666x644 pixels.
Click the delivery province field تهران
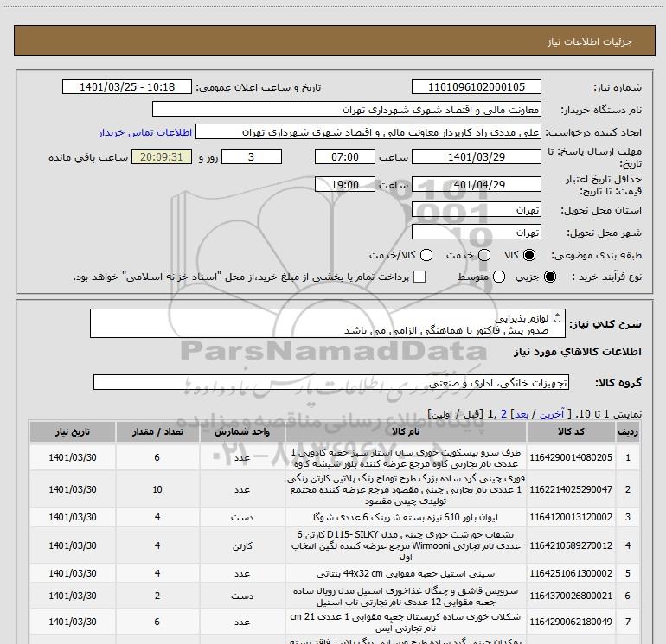[x=476, y=210]
